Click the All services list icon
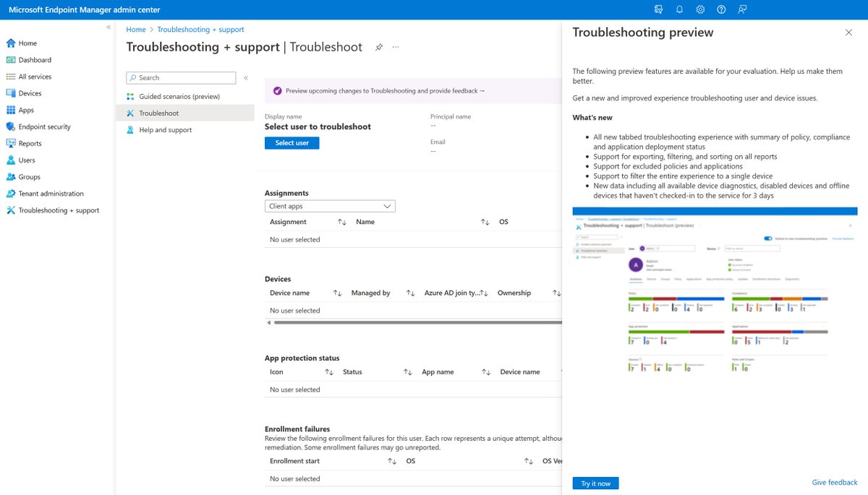868x495 pixels. coord(11,77)
